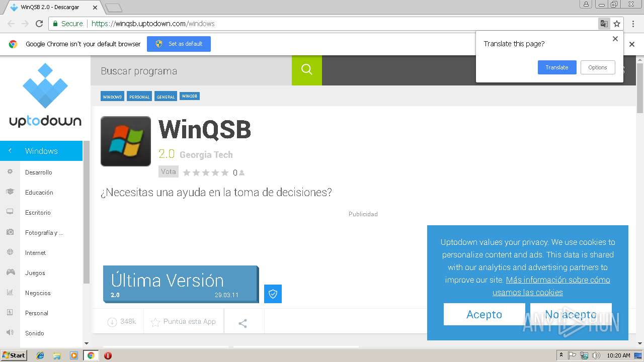Click the Puntúa esta App star
This screenshot has width=644, height=362.
coord(155,322)
